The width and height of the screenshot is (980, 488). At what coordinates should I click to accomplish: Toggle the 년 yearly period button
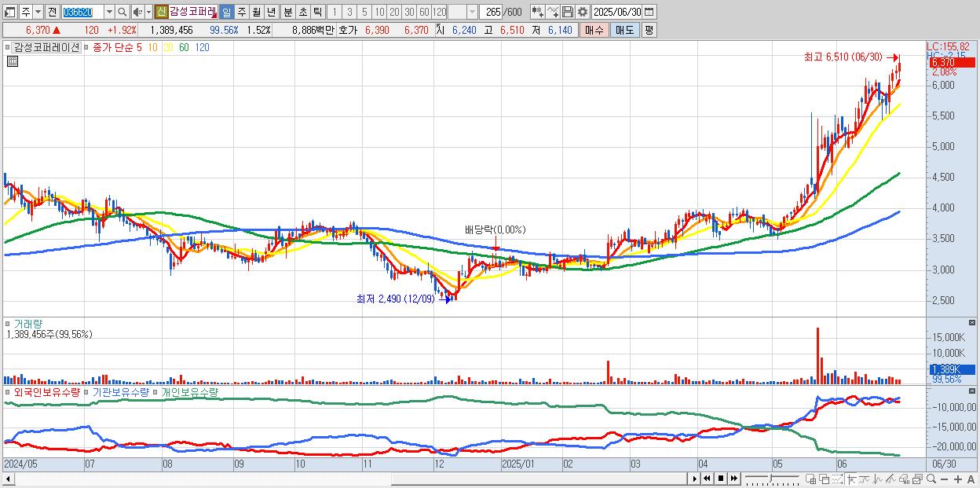click(x=271, y=12)
